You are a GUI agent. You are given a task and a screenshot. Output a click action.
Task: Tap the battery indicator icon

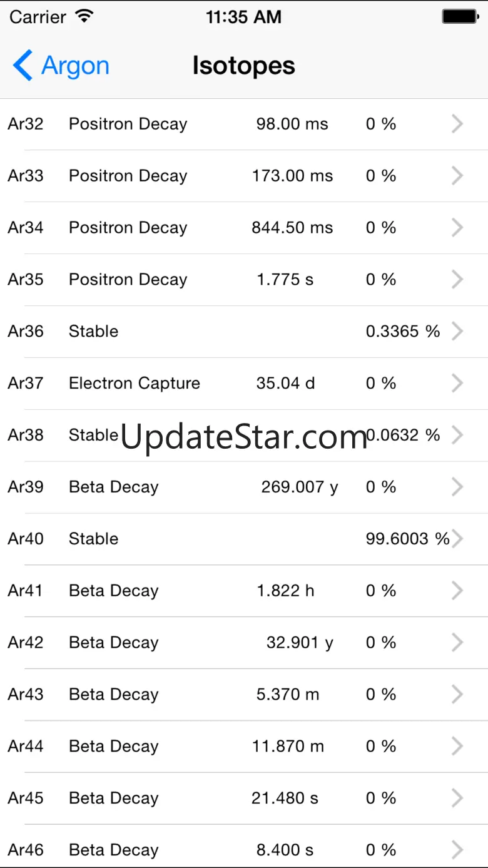[460, 16]
